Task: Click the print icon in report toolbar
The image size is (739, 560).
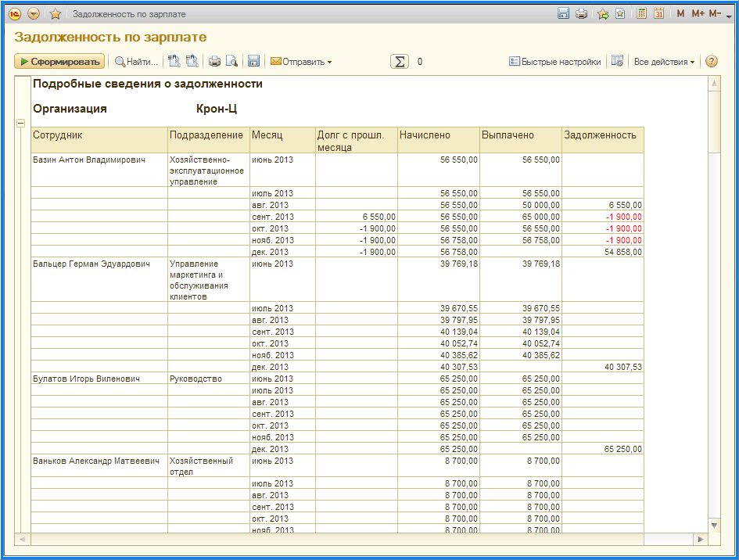Action: click(214, 62)
